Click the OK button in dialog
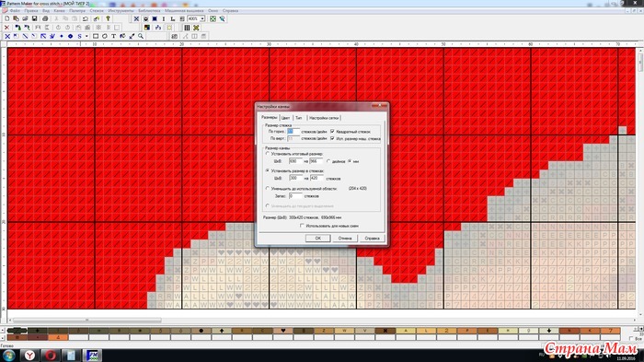 coord(318,239)
